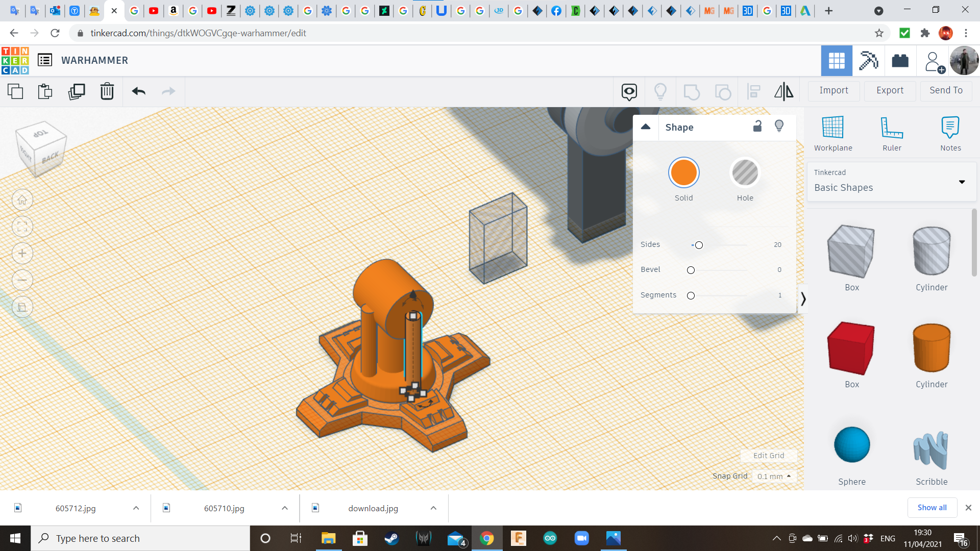Screen dimensions: 980x551
Task: Toggle the shape lock icon
Action: point(757,127)
